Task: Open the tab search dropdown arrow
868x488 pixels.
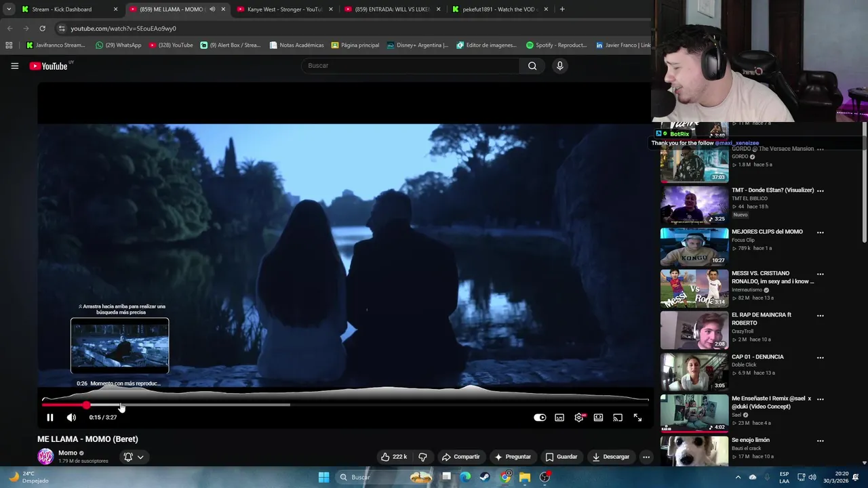Action: [8, 9]
